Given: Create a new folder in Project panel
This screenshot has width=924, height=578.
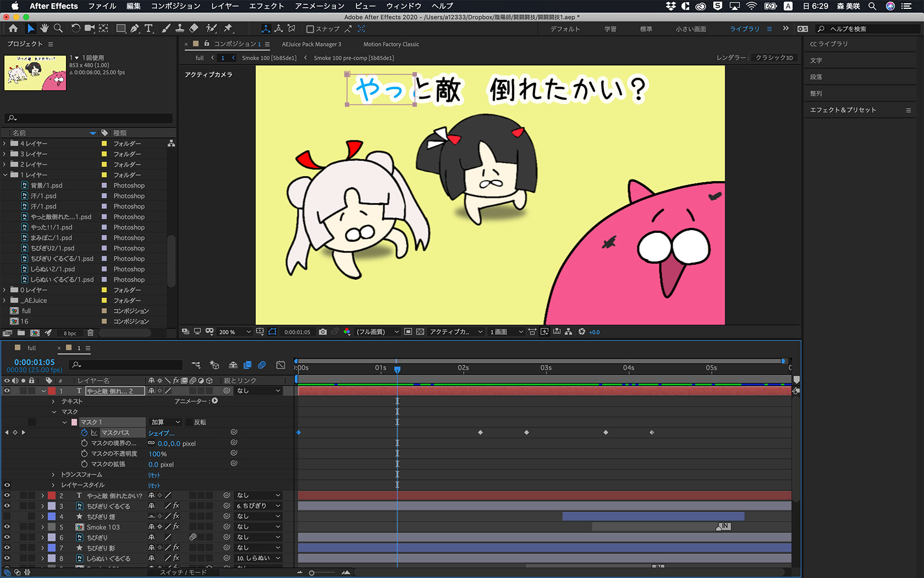Looking at the screenshot, I should (21, 333).
